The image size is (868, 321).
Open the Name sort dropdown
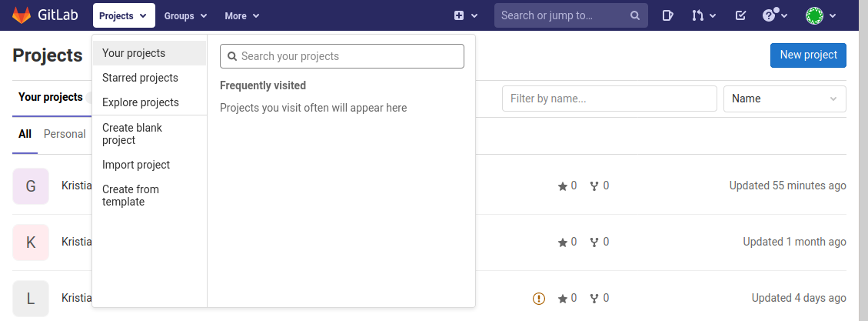point(784,99)
